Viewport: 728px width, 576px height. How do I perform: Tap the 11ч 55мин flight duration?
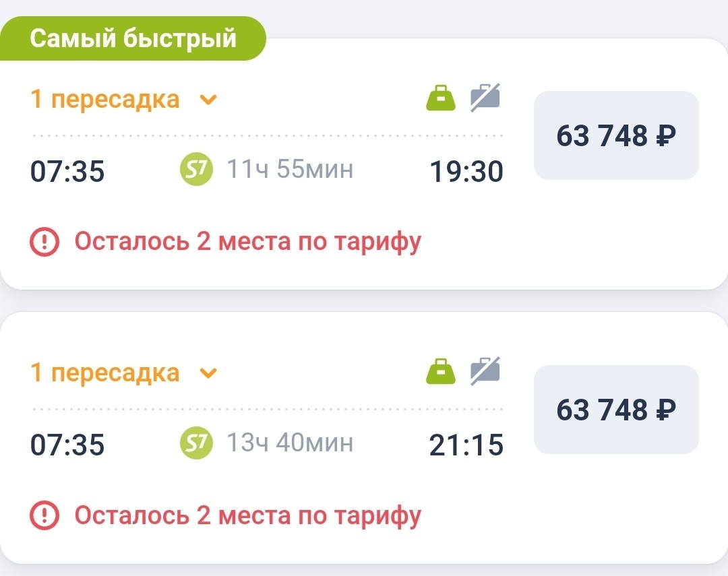coord(290,170)
